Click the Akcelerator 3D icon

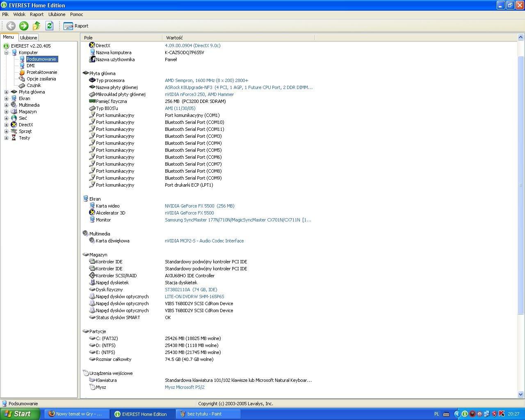92,213
